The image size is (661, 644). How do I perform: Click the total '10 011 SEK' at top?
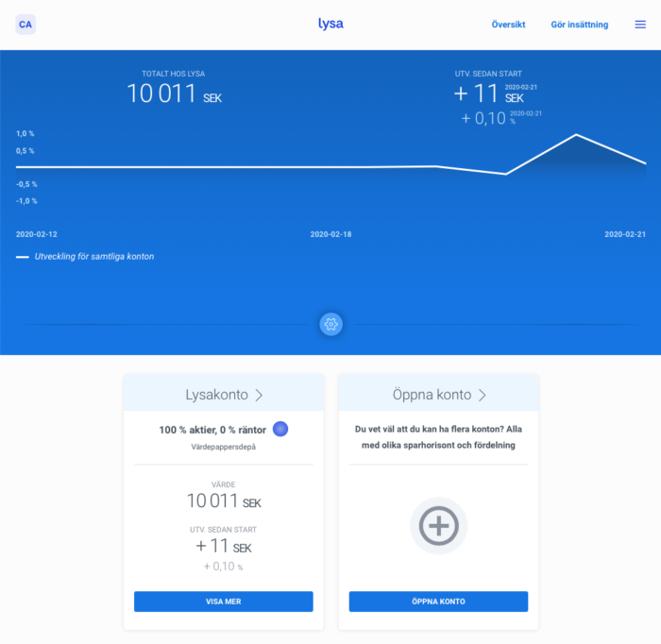click(174, 93)
